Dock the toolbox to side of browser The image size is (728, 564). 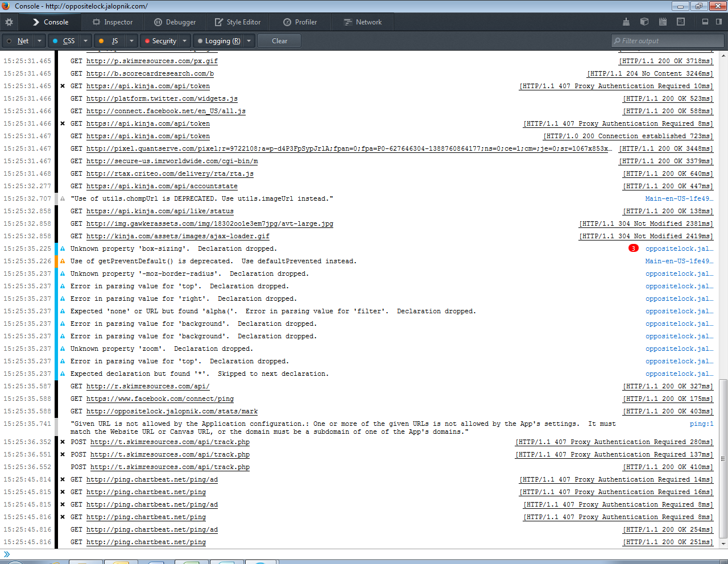coord(719,22)
